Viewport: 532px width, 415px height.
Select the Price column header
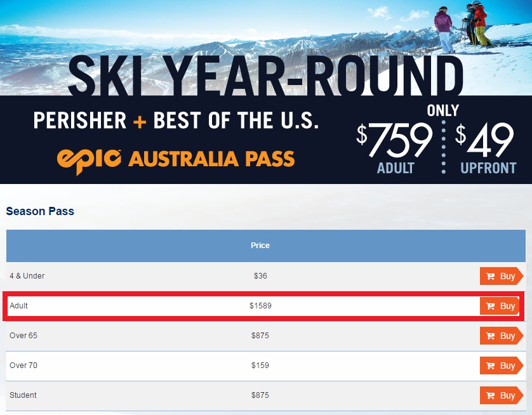tap(260, 246)
